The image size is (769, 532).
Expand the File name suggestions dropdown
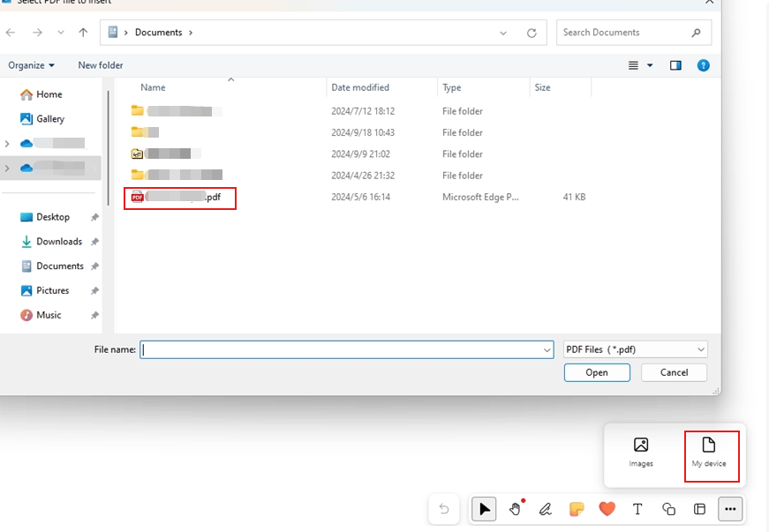[x=547, y=349]
